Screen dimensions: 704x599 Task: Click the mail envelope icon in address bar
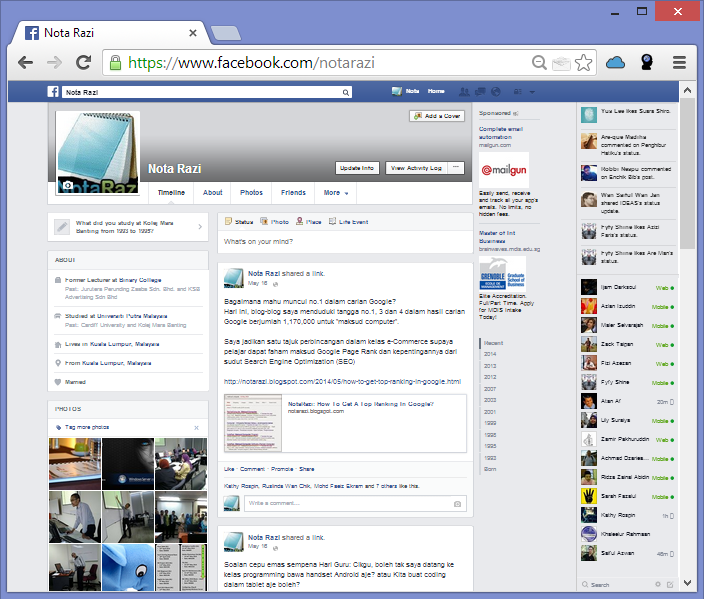click(561, 63)
